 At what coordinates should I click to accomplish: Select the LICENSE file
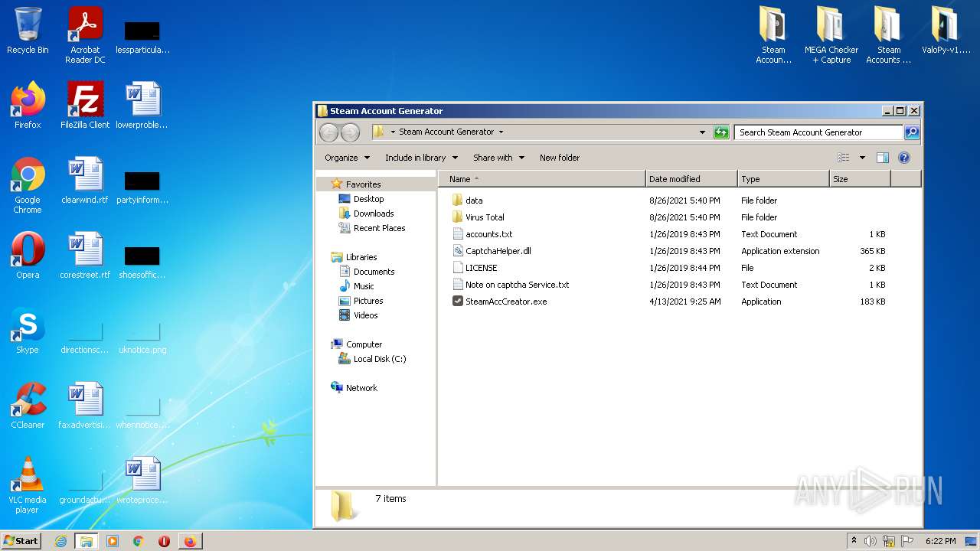pyautogui.click(x=482, y=268)
